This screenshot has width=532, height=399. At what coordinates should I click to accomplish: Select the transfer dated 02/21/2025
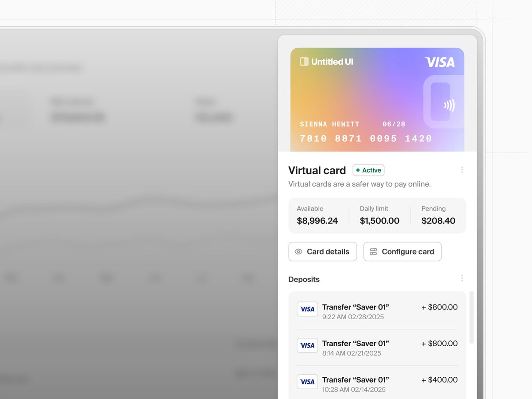click(377, 348)
